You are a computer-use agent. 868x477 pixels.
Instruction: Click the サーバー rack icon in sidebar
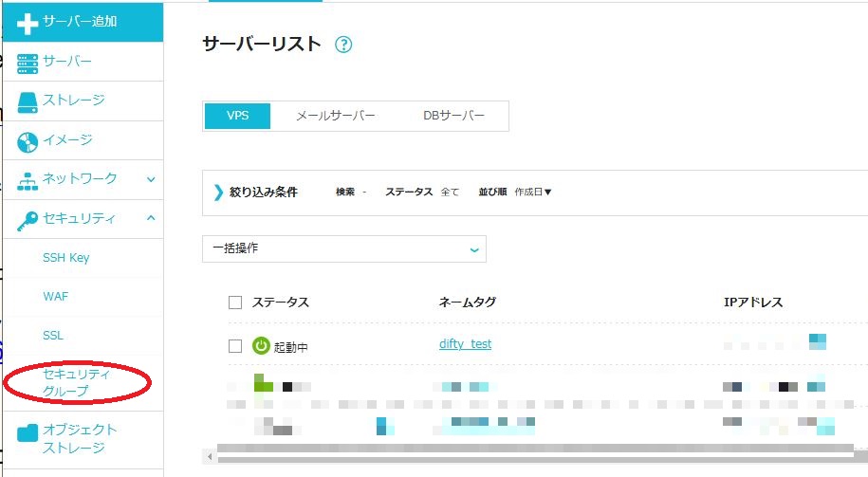28,62
